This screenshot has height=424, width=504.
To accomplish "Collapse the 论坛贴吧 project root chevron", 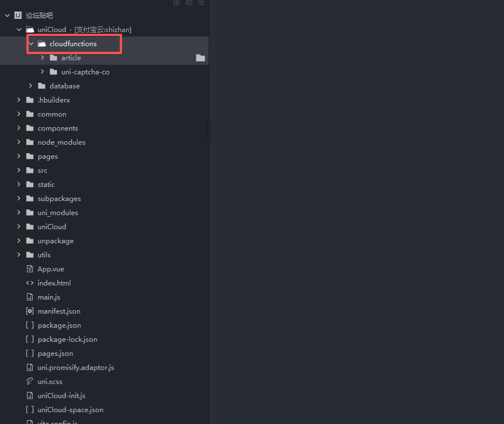I will (x=7, y=15).
